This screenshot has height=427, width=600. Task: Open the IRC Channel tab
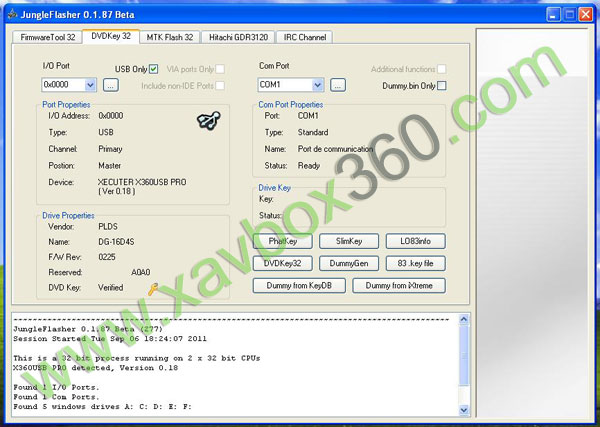[305, 37]
